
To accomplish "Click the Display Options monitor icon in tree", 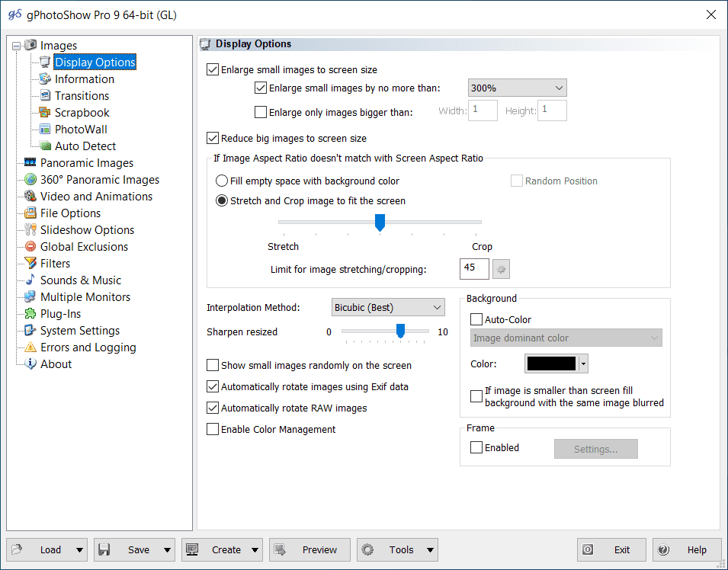I will click(x=45, y=62).
